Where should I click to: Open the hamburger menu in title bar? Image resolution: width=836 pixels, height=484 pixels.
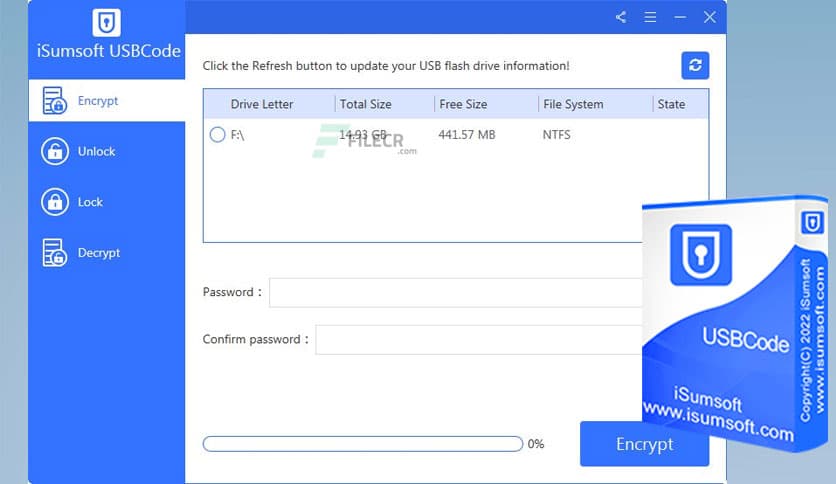tap(650, 17)
